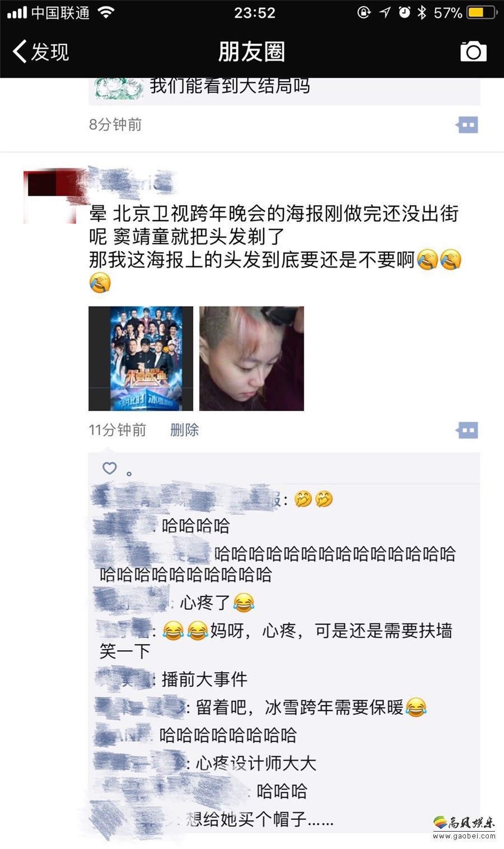Screen dimensions: 504x849
Task: Tap the poster's blurred avatar
Action: 49,197
